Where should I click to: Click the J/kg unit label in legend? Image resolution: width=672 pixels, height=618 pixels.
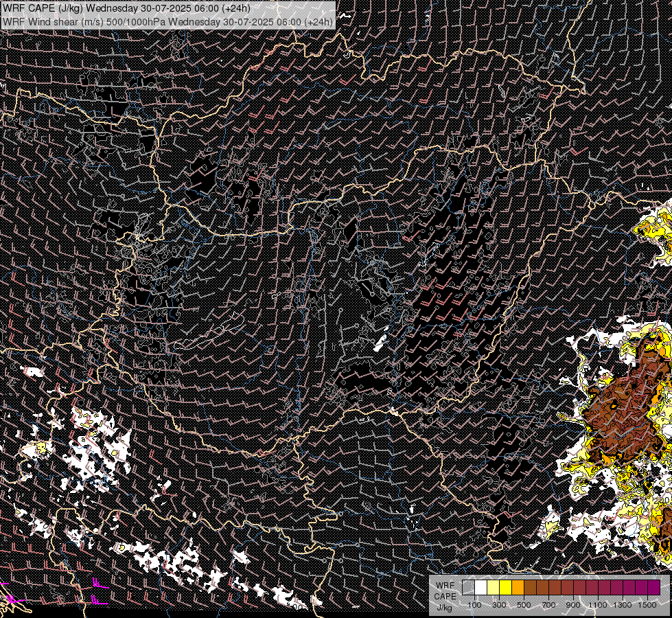(445, 608)
